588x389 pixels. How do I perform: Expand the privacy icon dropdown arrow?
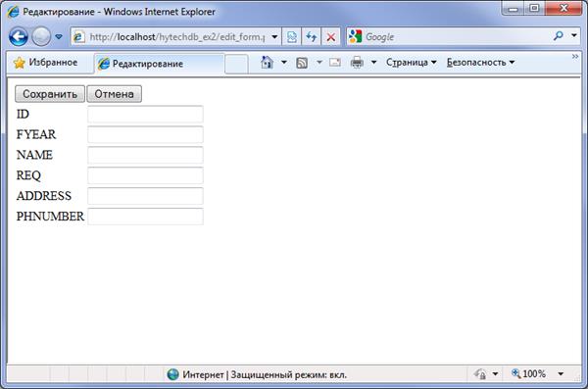[x=495, y=374]
